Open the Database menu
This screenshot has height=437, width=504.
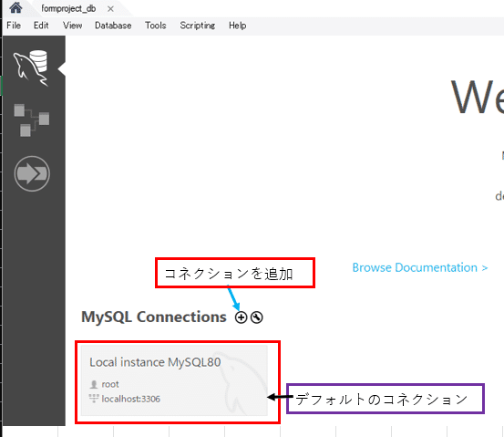[x=113, y=26]
